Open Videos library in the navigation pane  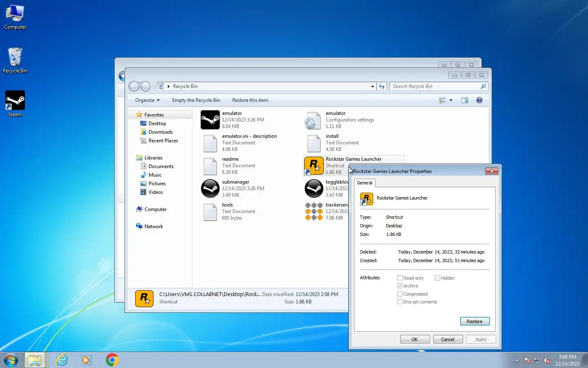(156, 192)
